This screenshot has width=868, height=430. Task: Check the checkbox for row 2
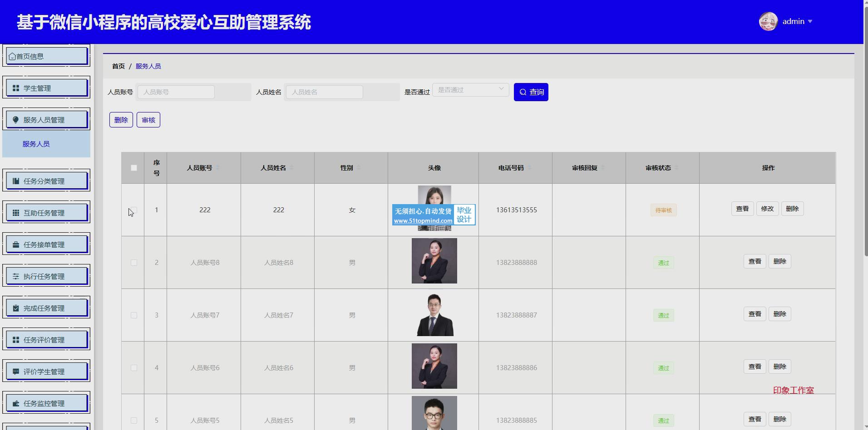(x=133, y=263)
